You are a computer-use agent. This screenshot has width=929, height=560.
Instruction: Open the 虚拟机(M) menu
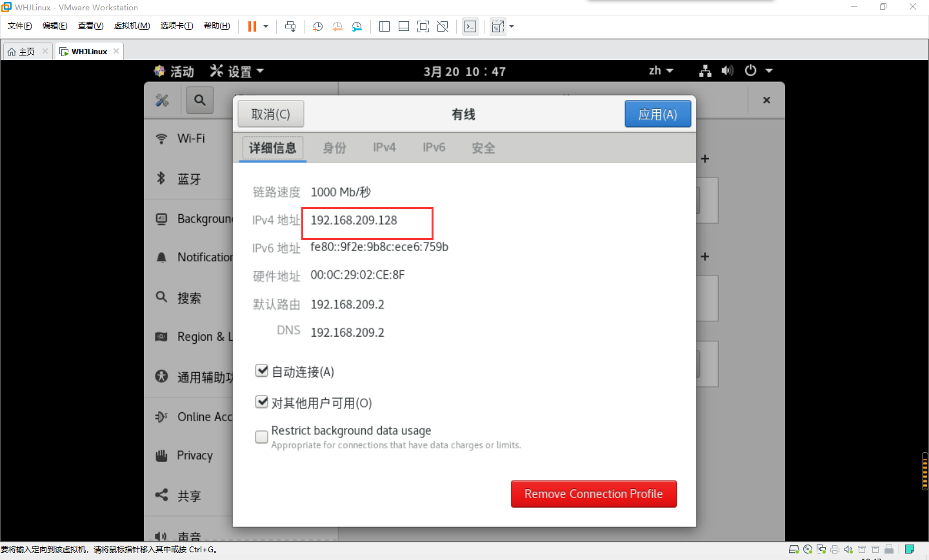click(132, 26)
